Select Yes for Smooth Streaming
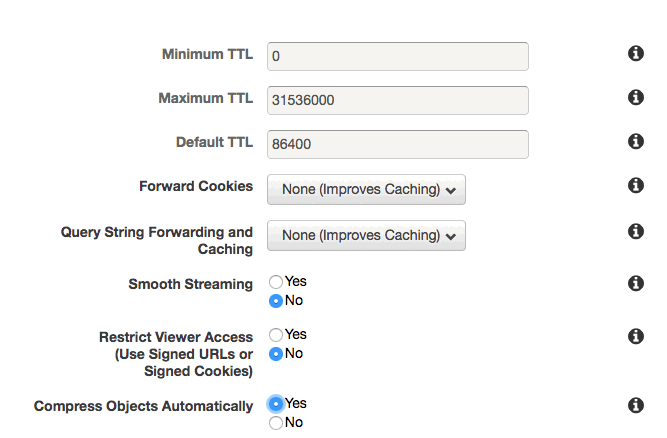 tap(276, 282)
